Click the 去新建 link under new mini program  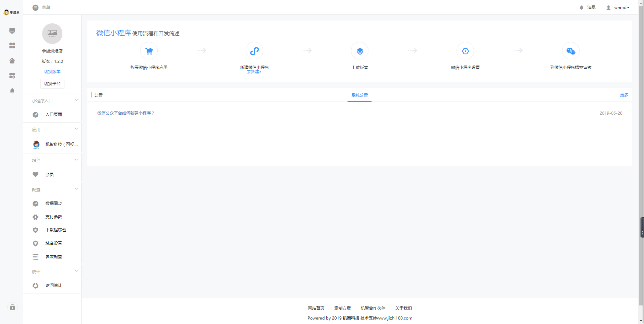point(254,72)
